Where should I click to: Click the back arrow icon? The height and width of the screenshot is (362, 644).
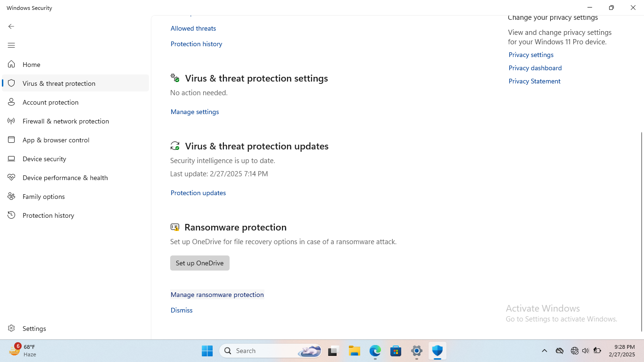(x=11, y=26)
